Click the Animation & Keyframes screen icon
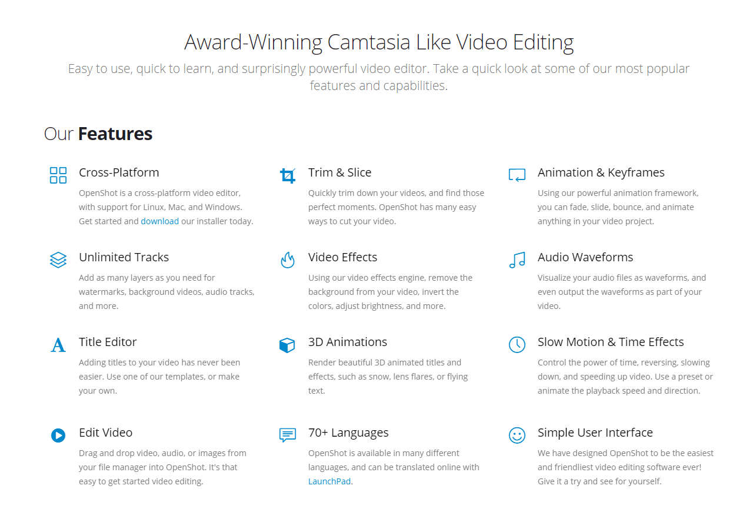 click(517, 175)
